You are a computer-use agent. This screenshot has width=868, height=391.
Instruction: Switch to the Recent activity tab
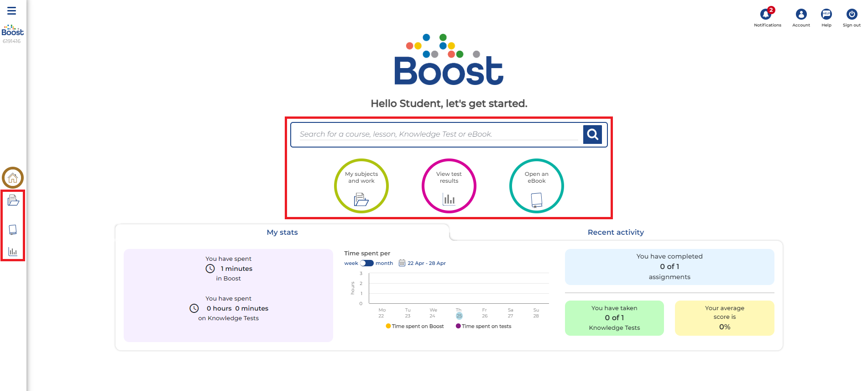(616, 232)
